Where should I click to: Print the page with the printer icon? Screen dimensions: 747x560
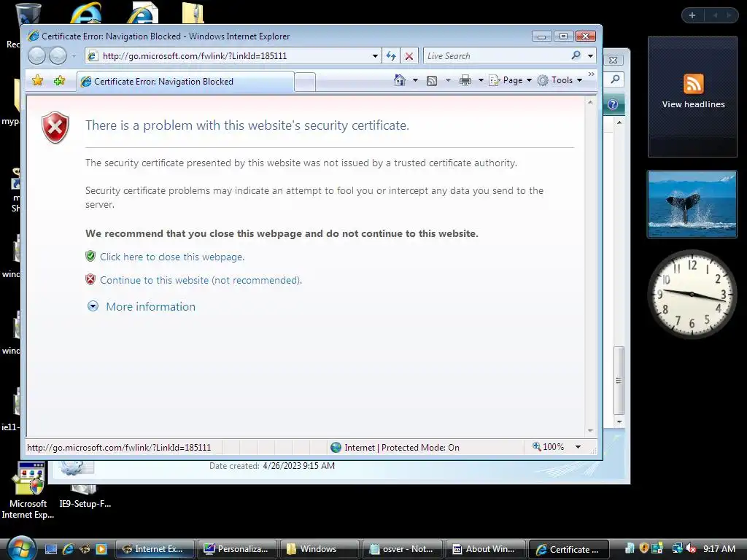[x=465, y=80]
